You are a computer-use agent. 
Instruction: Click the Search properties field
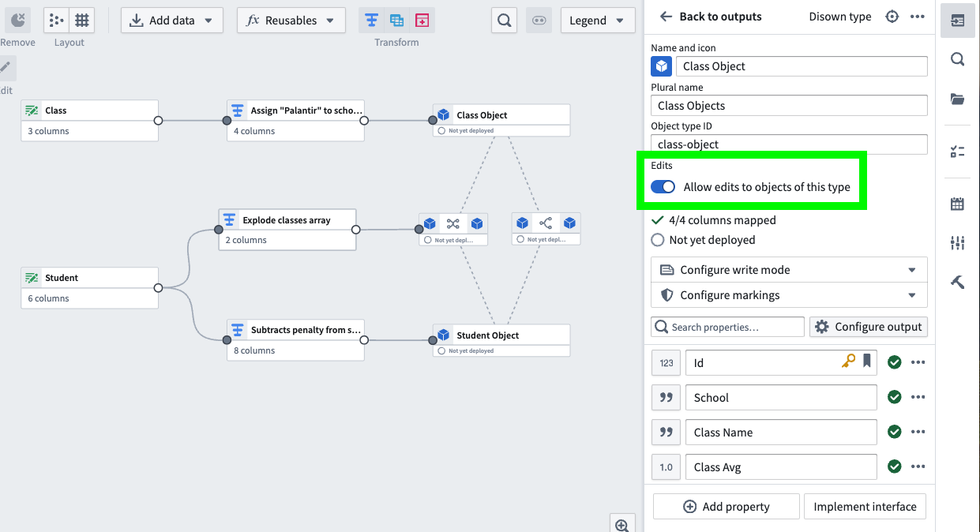727,327
